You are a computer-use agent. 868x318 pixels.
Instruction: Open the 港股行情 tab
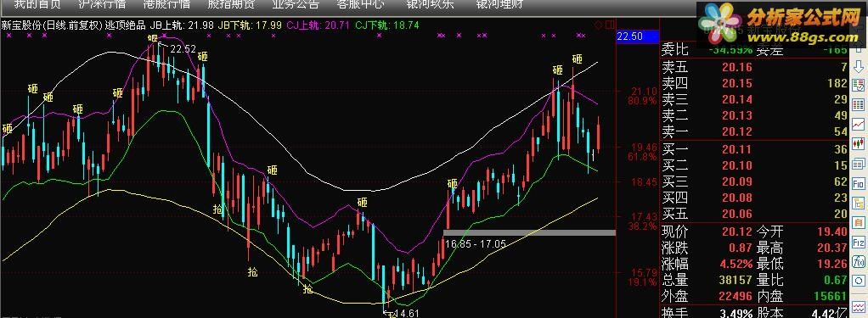pos(166,5)
